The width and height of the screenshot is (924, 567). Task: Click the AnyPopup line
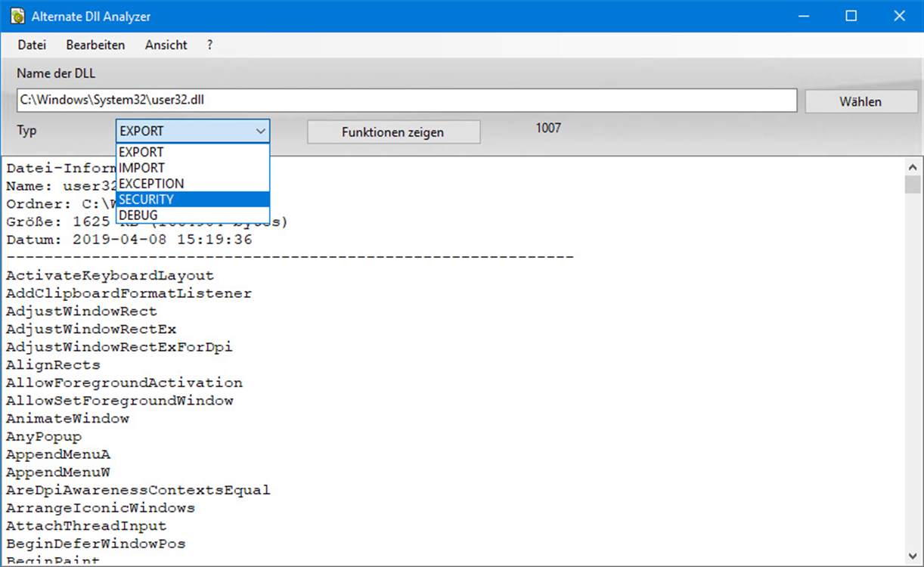44,437
